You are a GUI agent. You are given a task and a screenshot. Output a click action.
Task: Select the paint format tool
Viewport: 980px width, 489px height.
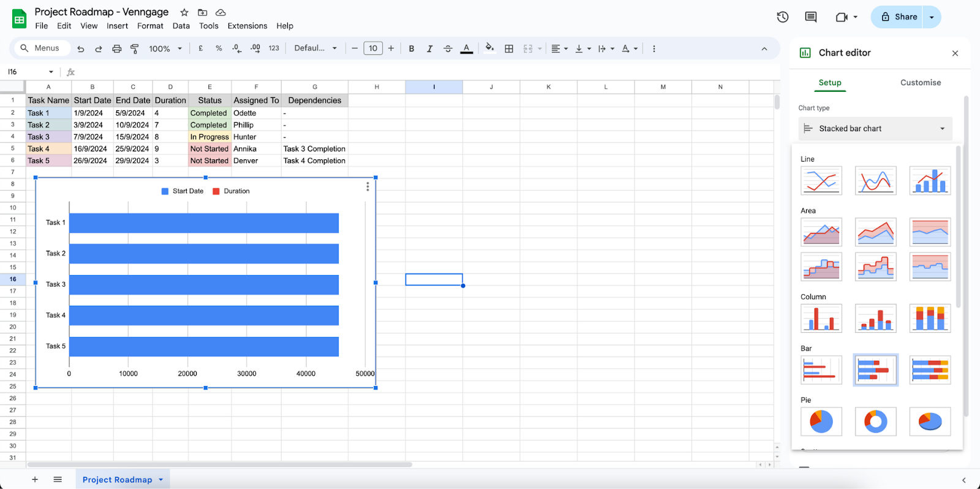tap(135, 48)
